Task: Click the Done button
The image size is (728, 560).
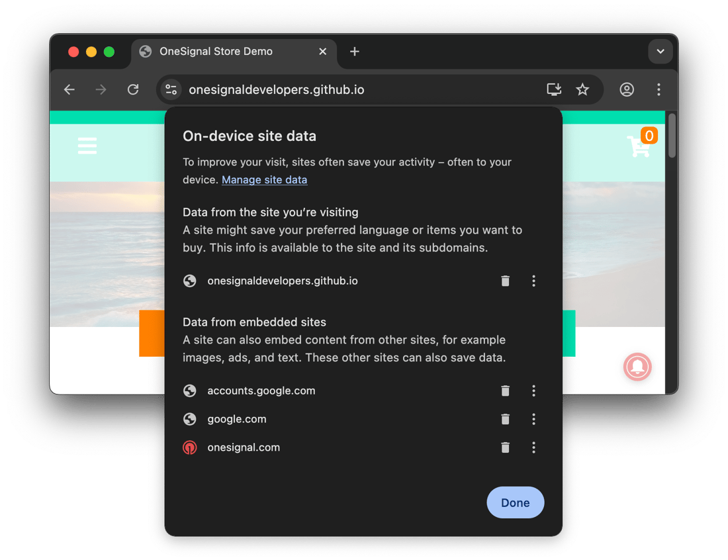Action: pyautogui.click(x=516, y=502)
